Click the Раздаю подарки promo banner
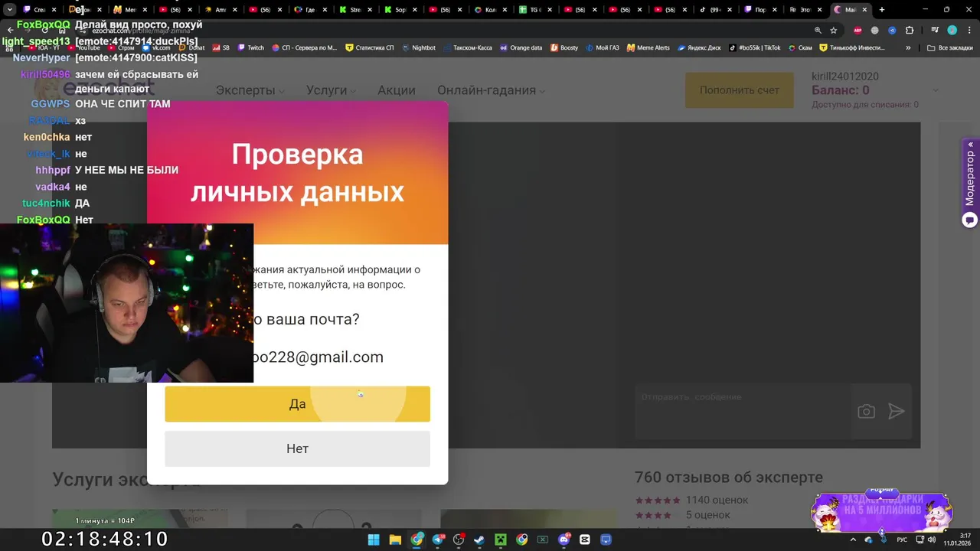This screenshot has width=980, height=551. pyautogui.click(x=882, y=510)
